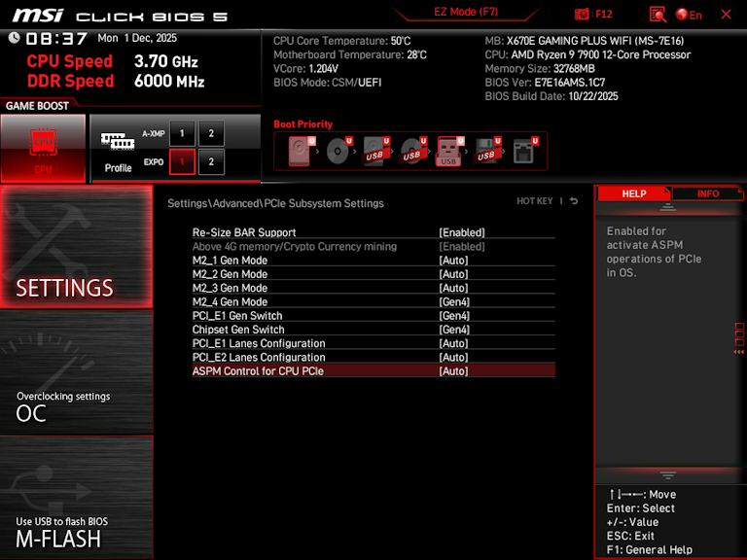Image resolution: width=747 pixels, height=560 pixels.
Task: Switch to EZ Mode (F7)
Action: point(466,12)
